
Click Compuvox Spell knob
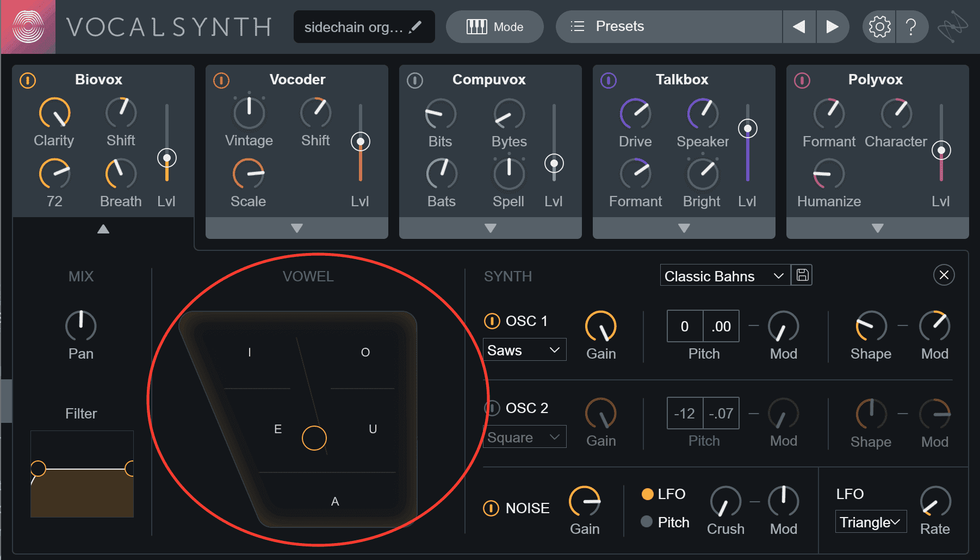pyautogui.click(x=508, y=174)
